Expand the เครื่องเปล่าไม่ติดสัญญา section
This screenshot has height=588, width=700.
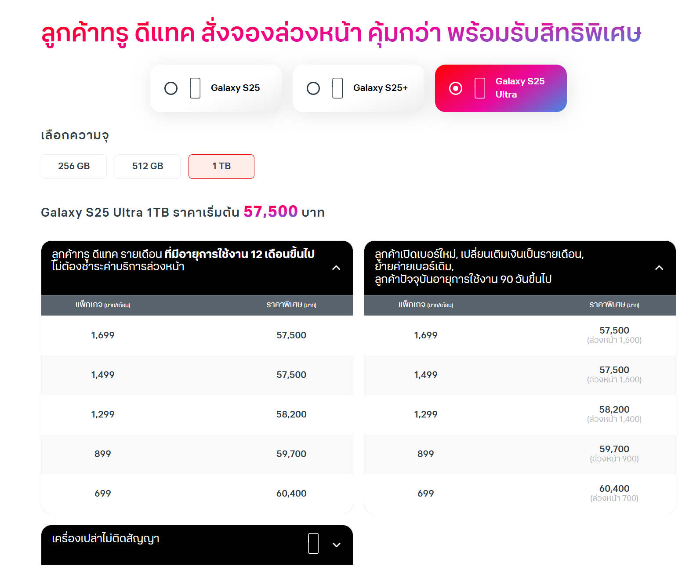coord(337,545)
